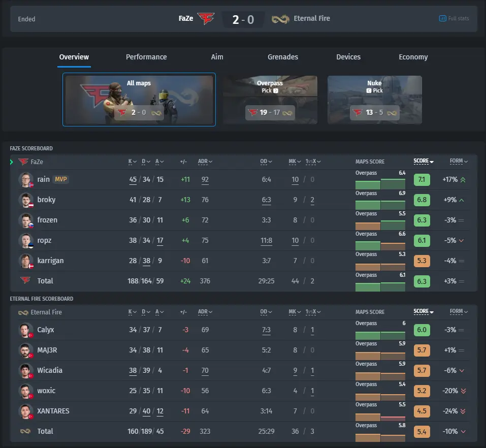This screenshot has width=486, height=448.
Task: Select the Overpass map card
Action: tap(270, 100)
